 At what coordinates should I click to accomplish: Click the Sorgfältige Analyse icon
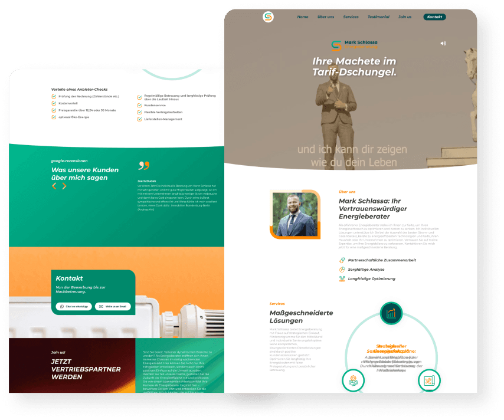[342, 270]
